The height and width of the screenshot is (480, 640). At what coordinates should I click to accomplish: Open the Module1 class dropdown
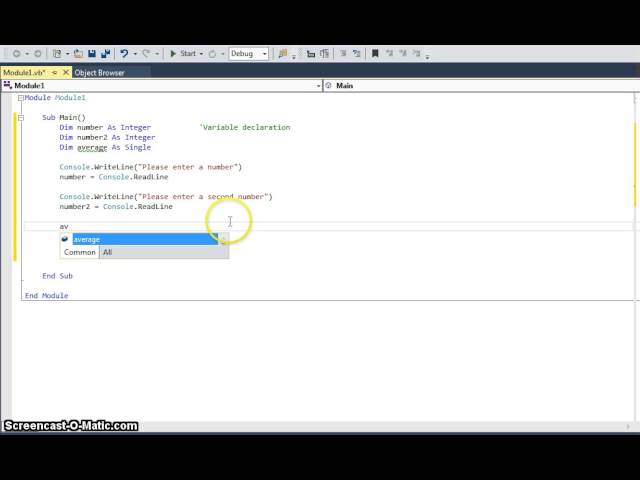tap(162, 85)
